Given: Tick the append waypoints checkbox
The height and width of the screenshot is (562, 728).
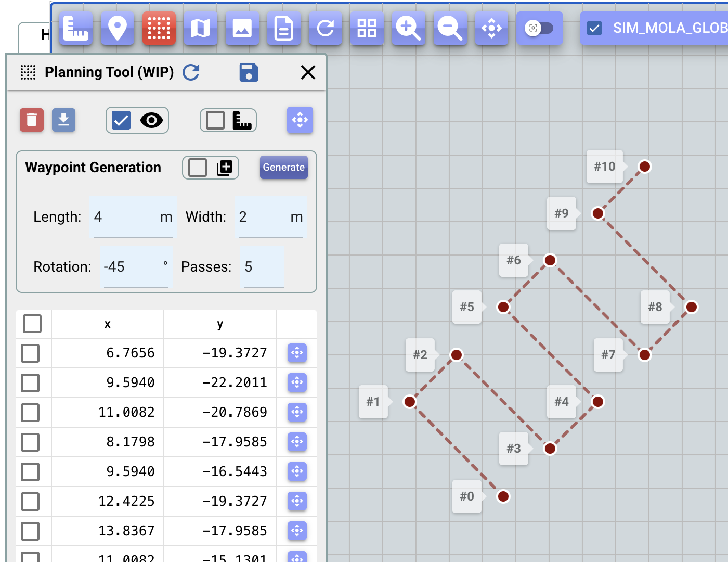Looking at the screenshot, I should pos(198,168).
